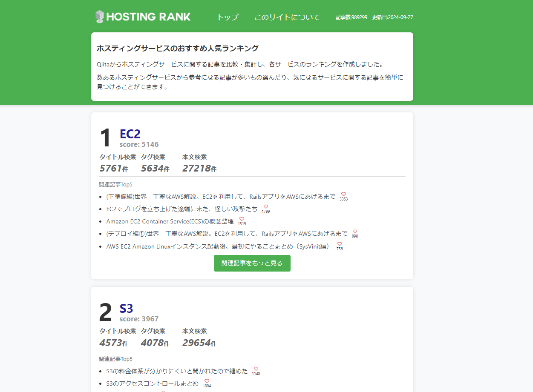Click the heart icon with 1094 likes
This screenshot has height=392, width=533.
click(x=207, y=381)
